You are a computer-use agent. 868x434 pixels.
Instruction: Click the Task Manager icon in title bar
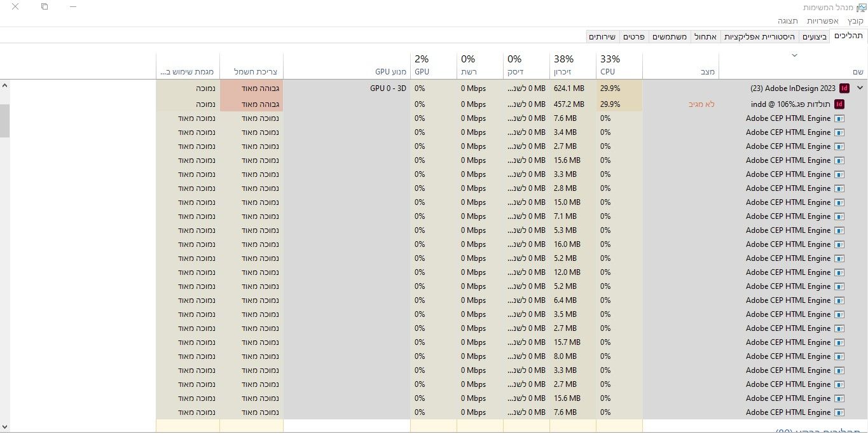coord(861,8)
